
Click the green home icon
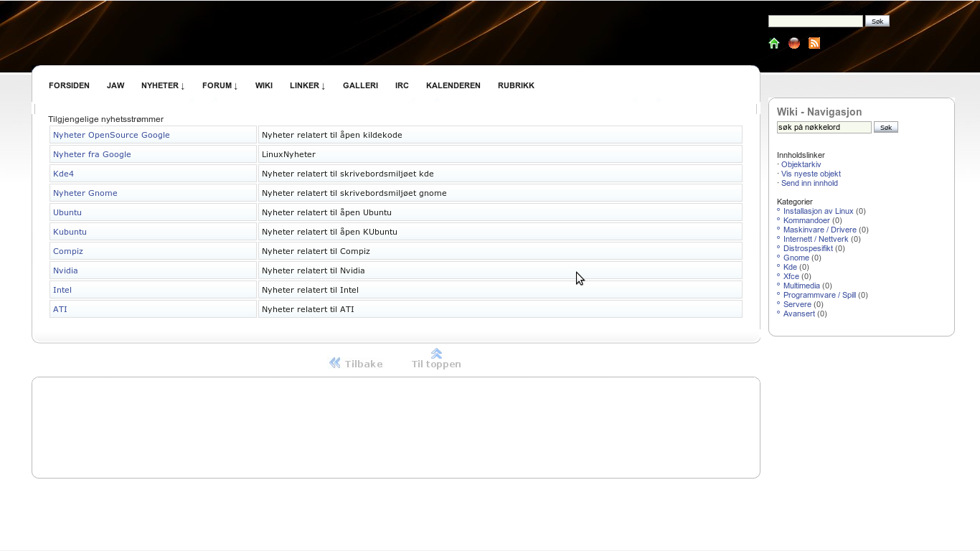[774, 43]
